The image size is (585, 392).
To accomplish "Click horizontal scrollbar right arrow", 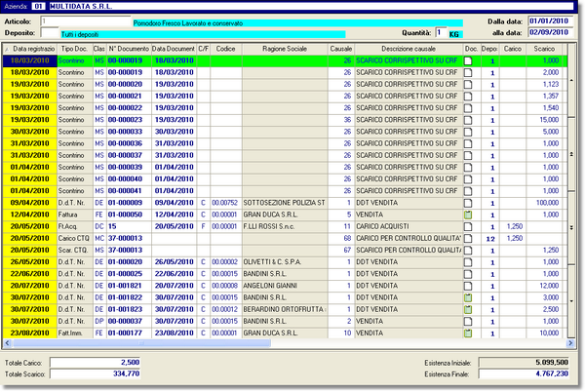I will [570, 343].
